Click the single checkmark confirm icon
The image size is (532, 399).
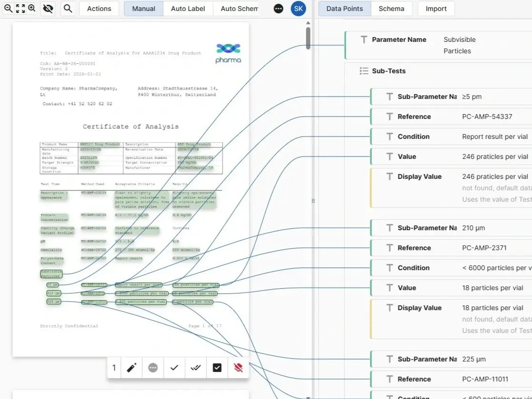pos(174,368)
